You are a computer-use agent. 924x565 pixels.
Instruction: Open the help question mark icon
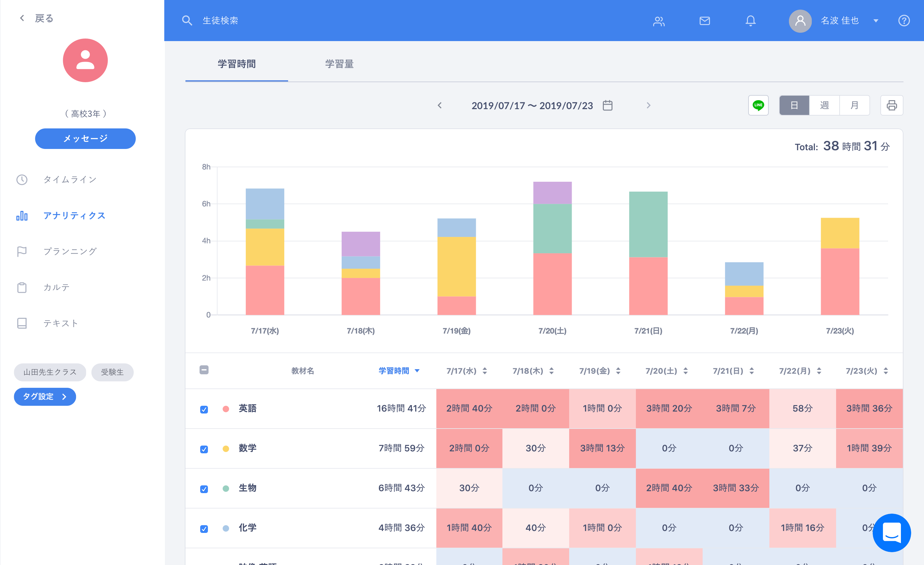tap(904, 21)
